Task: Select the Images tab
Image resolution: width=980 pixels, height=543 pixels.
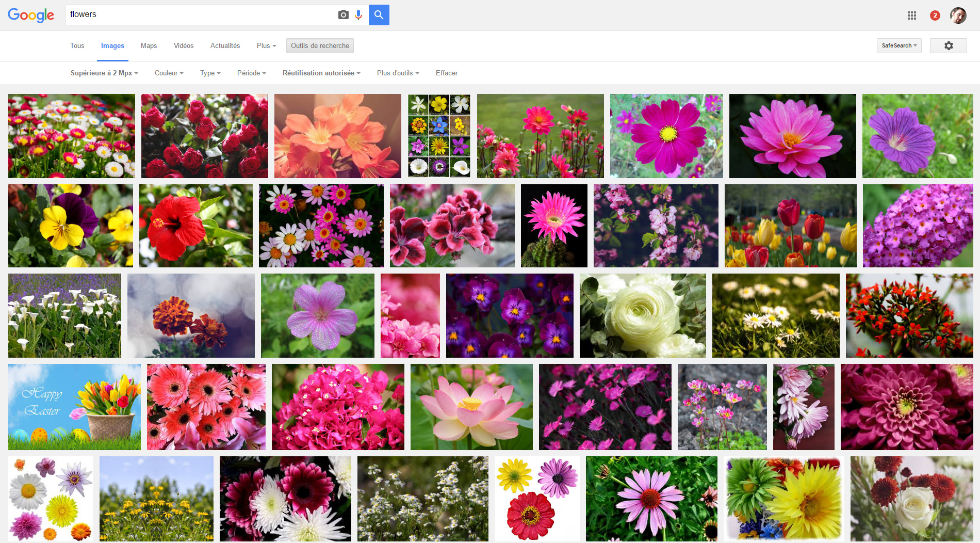Action: pos(112,45)
